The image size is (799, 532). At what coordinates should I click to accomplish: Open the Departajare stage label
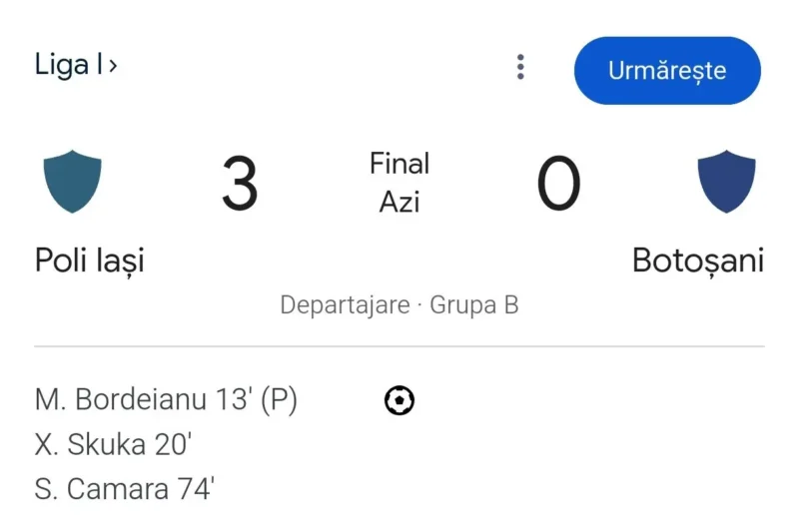(x=345, y=304)
